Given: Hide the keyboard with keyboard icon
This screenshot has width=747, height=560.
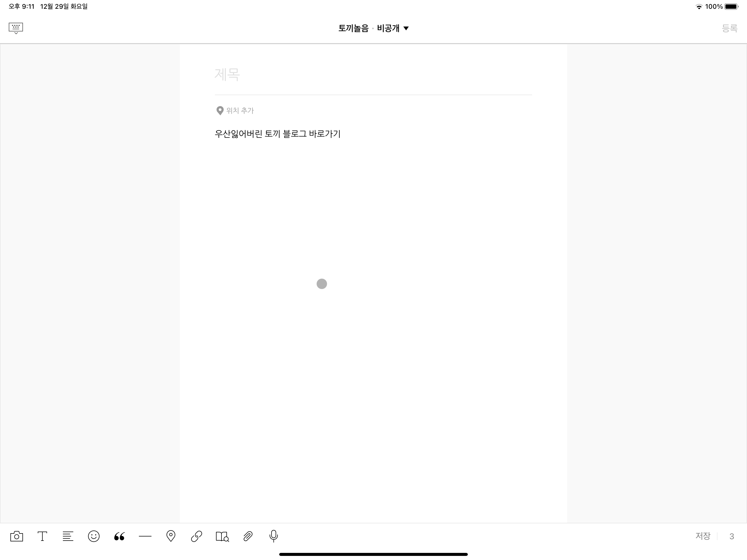Looking at the screenshot, I should click(16, 28).
